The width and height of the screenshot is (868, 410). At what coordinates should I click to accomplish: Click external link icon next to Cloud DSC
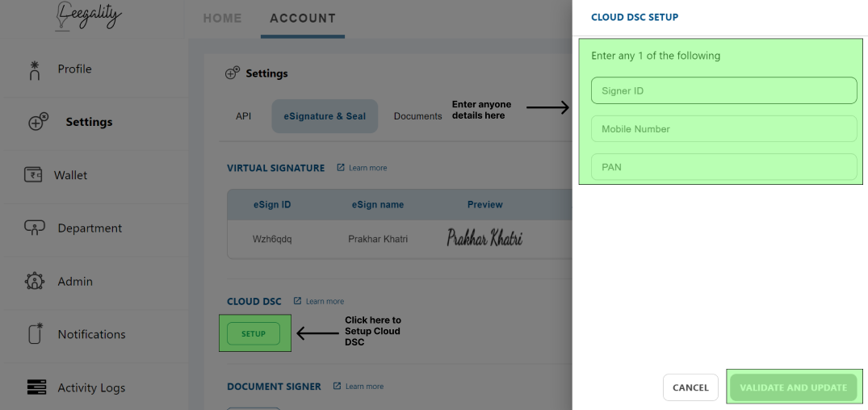pyautogui.click(x=297, y=301)
